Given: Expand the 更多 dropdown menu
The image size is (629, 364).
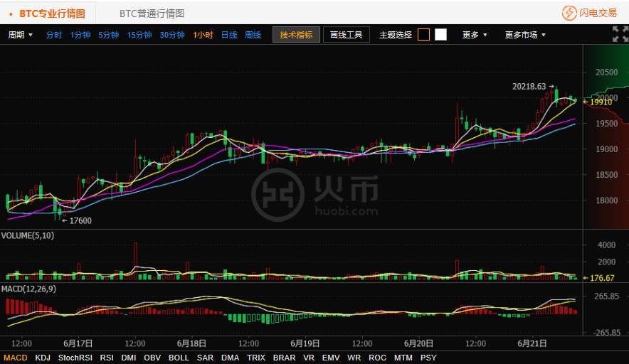Looking at the screenshot, I should [475, 35].
